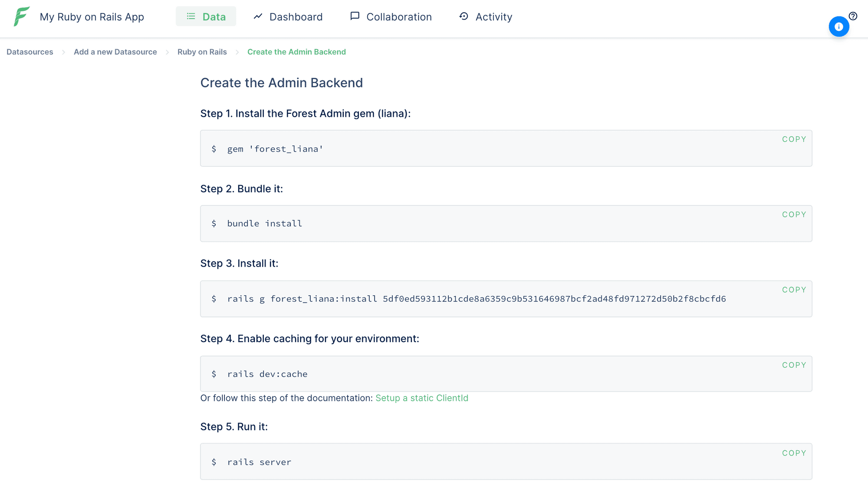Click the Forest Admin logo

coord(22,17)
